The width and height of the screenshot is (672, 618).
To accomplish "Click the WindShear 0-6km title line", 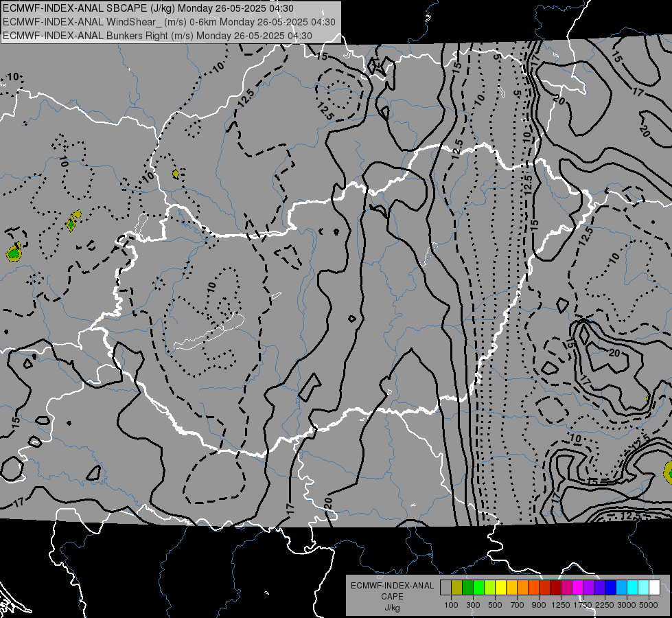I will [169, 22].
